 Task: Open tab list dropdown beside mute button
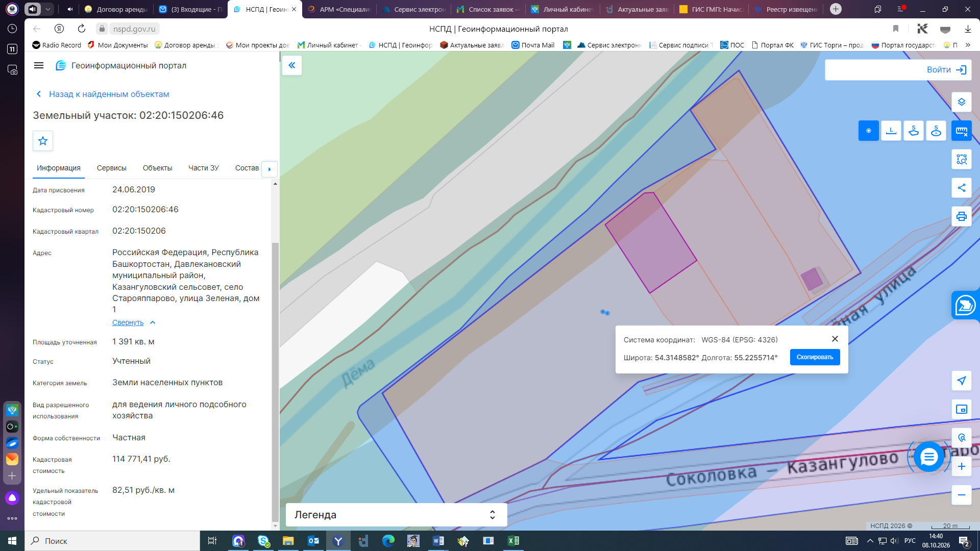pos(47,9)
